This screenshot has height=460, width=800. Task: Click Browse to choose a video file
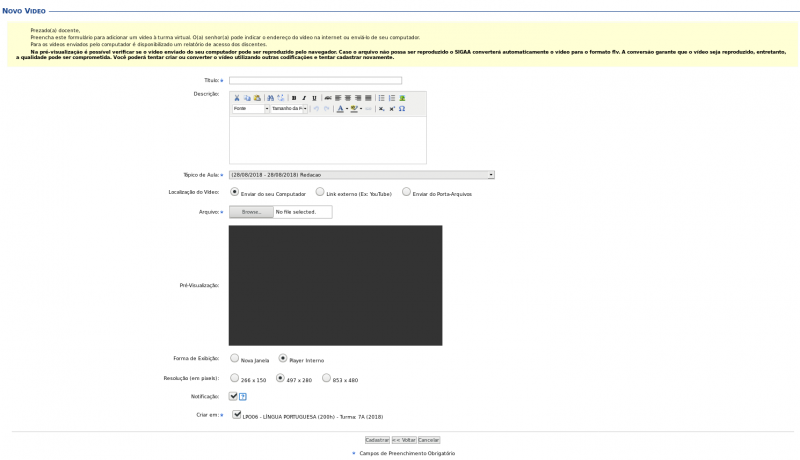coord(250,212)
